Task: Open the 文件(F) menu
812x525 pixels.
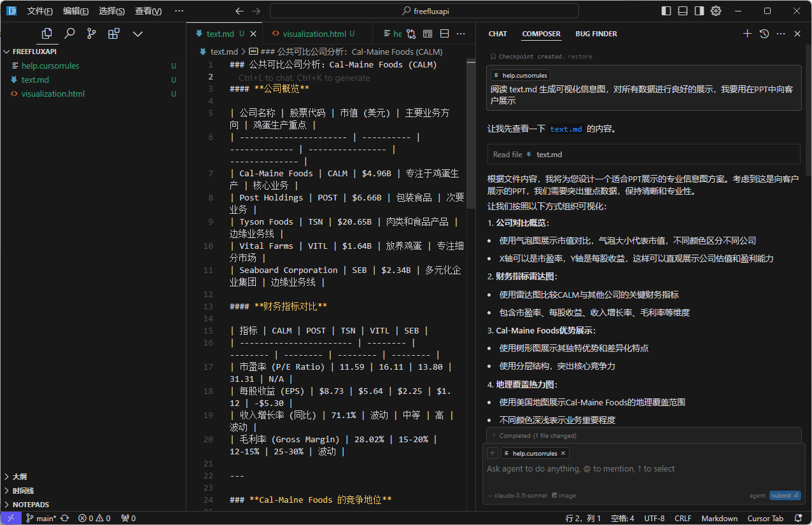Action: click(40, 11)
